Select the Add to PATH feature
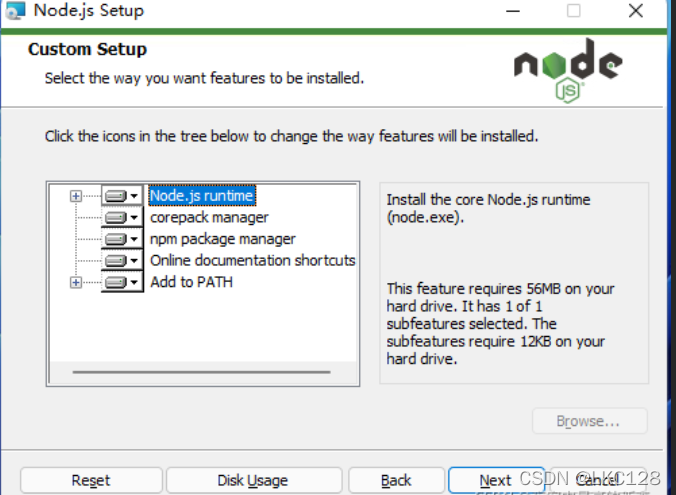The height and width of the screenshot is (495, 676). 191,282
